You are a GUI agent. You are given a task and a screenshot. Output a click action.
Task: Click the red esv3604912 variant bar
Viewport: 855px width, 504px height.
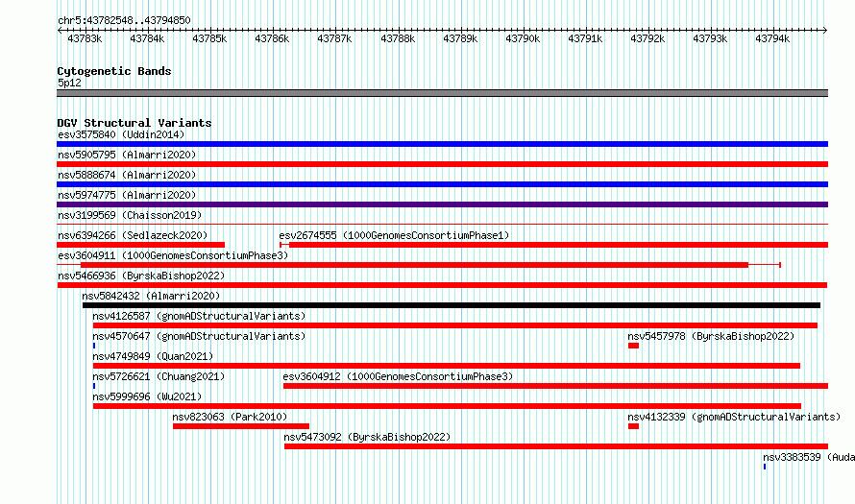(x=555, y=386)
